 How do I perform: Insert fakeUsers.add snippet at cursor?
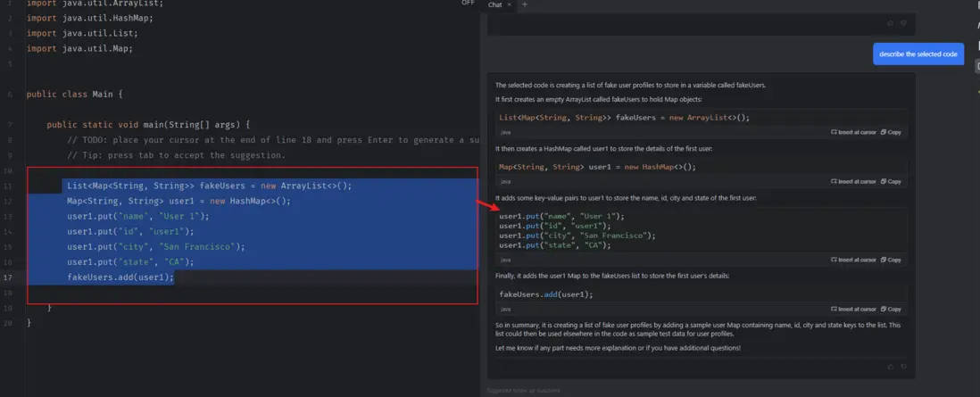point(853,309)
